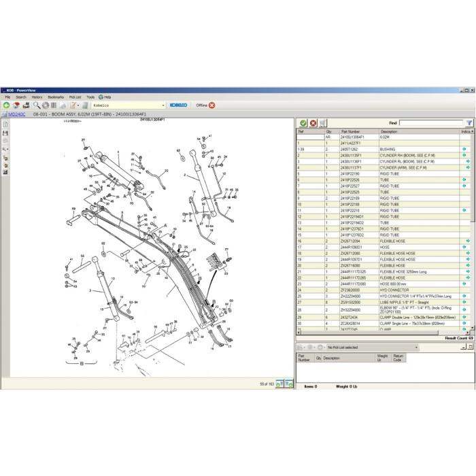
Task: Open the History menu
Action: click(x=37, y=97)
